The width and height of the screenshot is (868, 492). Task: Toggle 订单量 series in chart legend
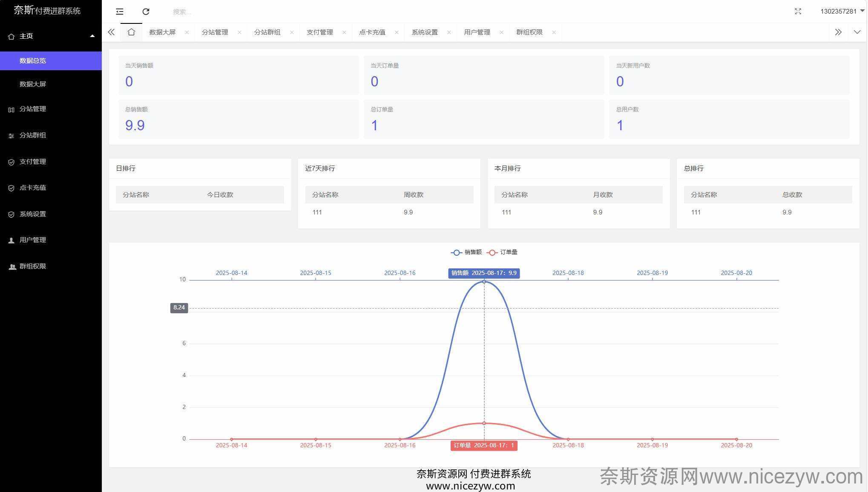tap(502, 252)
